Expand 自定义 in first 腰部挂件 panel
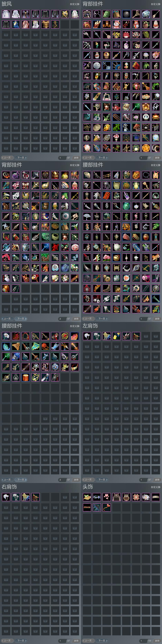This screenshot has width=162, height=644. [155, 165]
